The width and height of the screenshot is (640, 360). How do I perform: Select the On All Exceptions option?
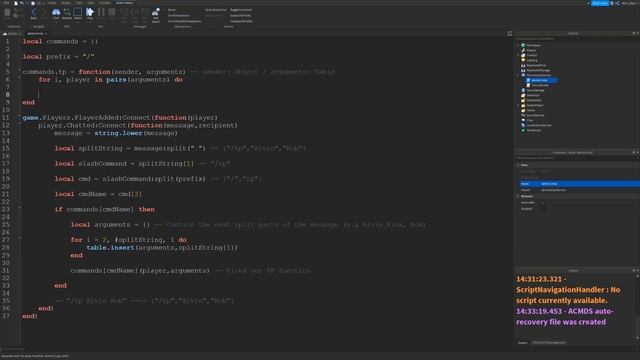click(178, 16)
